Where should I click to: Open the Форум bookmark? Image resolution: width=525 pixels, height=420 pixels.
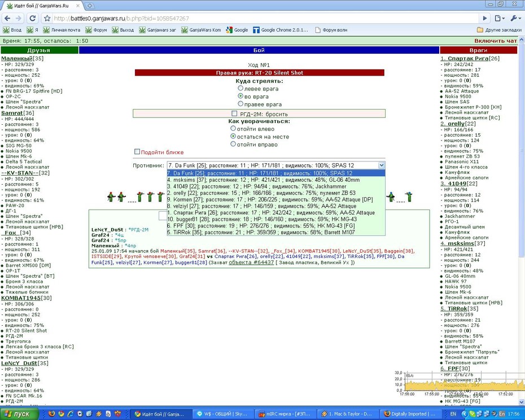tap(96, 30)
